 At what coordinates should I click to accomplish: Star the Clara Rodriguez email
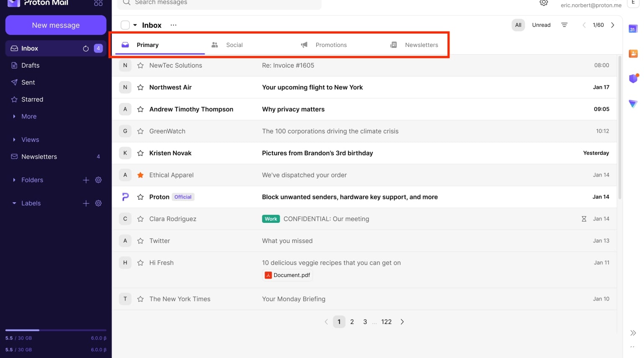click(140, 219)
